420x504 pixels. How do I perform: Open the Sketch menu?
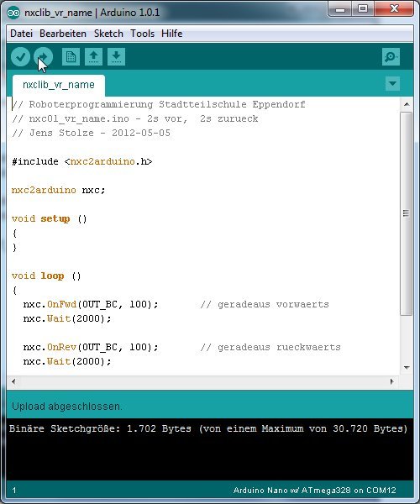click(x=108, y=34)
